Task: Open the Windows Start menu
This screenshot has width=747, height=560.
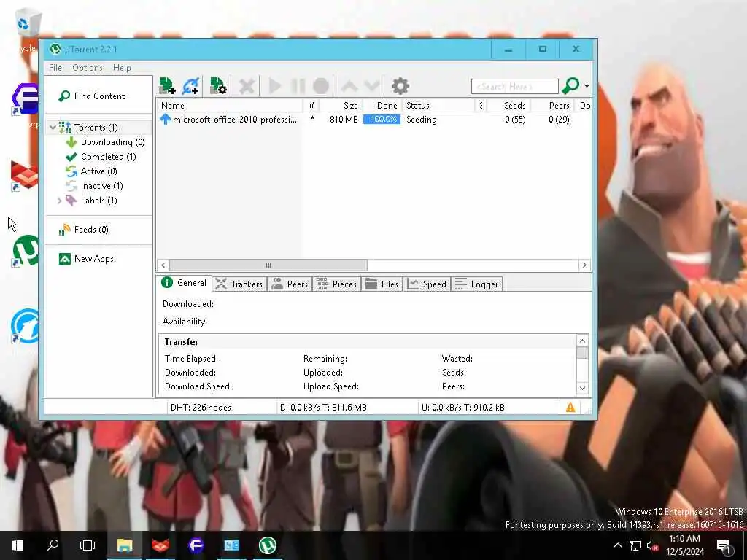Action: pyautogui.click(x=18, y=545)
